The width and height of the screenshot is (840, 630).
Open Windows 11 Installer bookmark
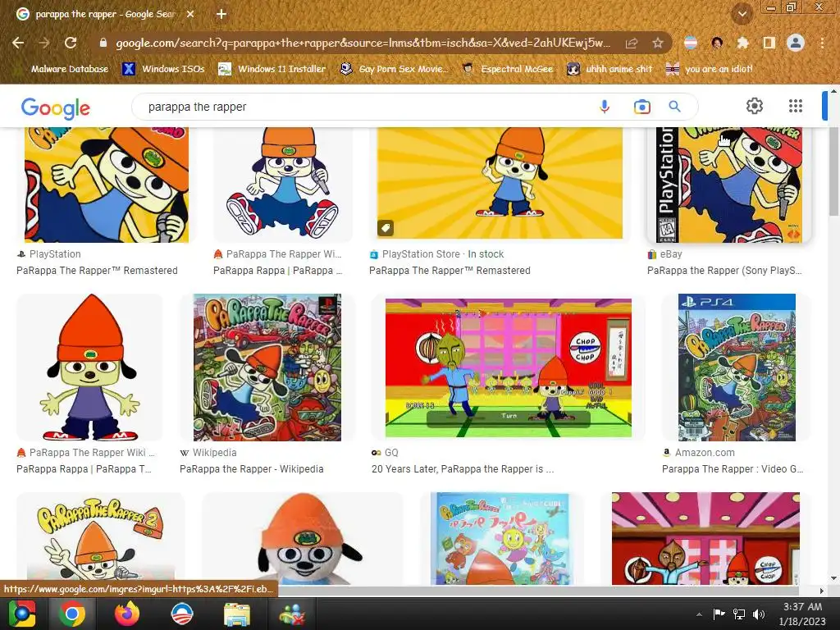pos(272,69)
